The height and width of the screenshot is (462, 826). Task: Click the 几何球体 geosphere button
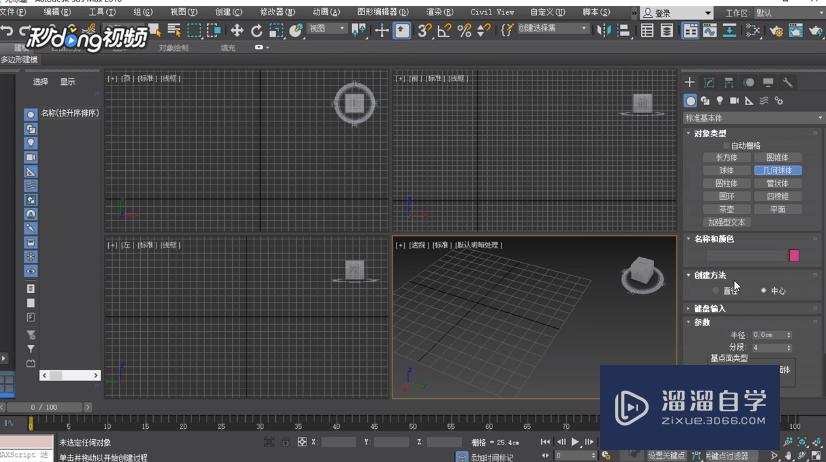(x=777, y=170)
